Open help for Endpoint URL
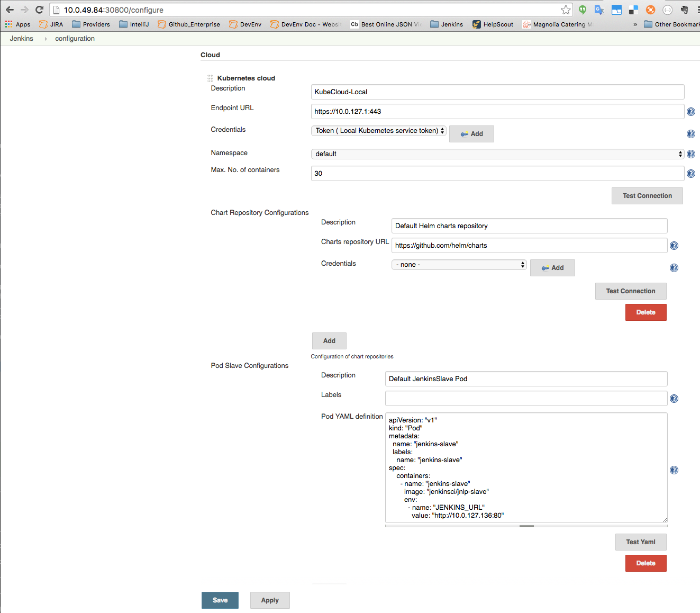The width and height of the screenshot is (700, 613). [690, 112]
